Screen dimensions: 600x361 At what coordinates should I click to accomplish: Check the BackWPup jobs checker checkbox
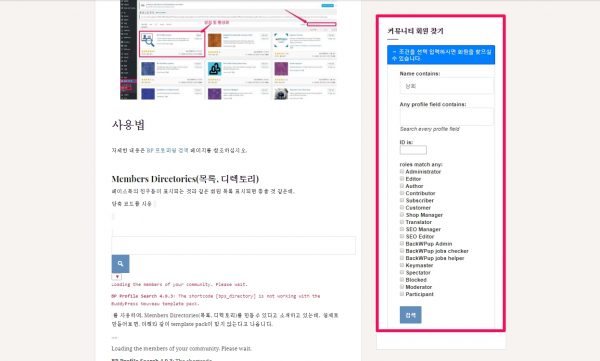pos(402,251)
